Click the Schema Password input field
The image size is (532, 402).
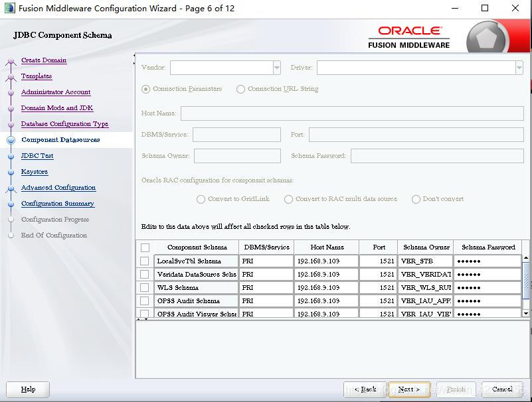click(437, 156)
